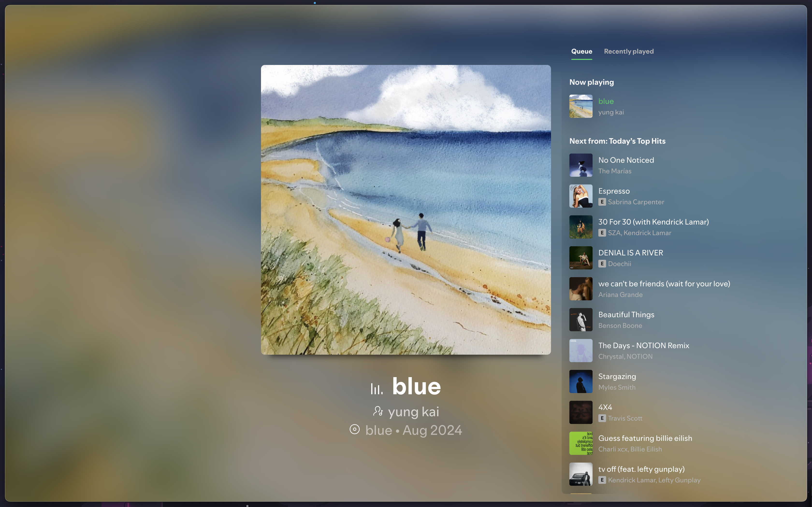812x507 pixels.
Task: Select No One Noticed album thumbnail
Action: (581, 165)
